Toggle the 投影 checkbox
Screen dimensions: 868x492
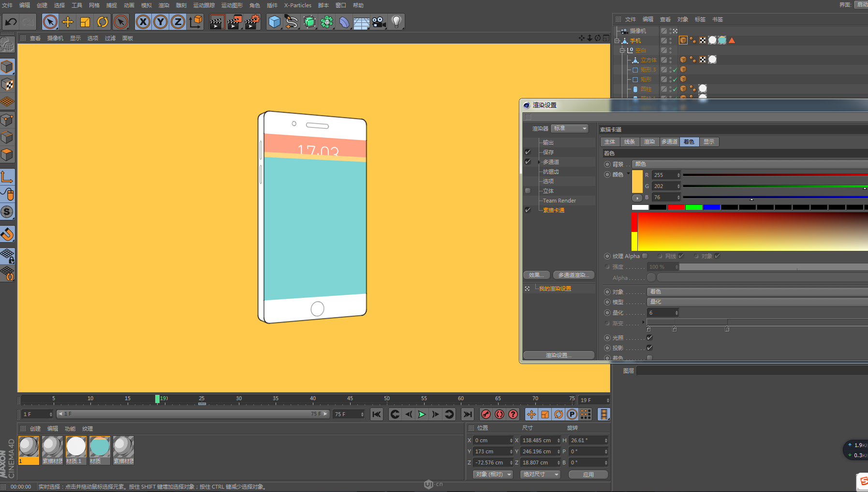(x=649, y=348)
